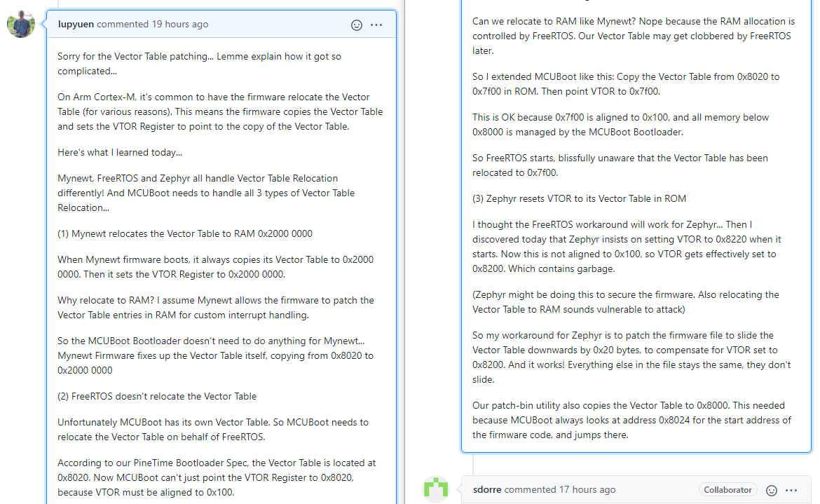Click paragraph starting 'So my workaround for Zephyr'
Viewport: 820px width, 504px height.
click(631, 357)
